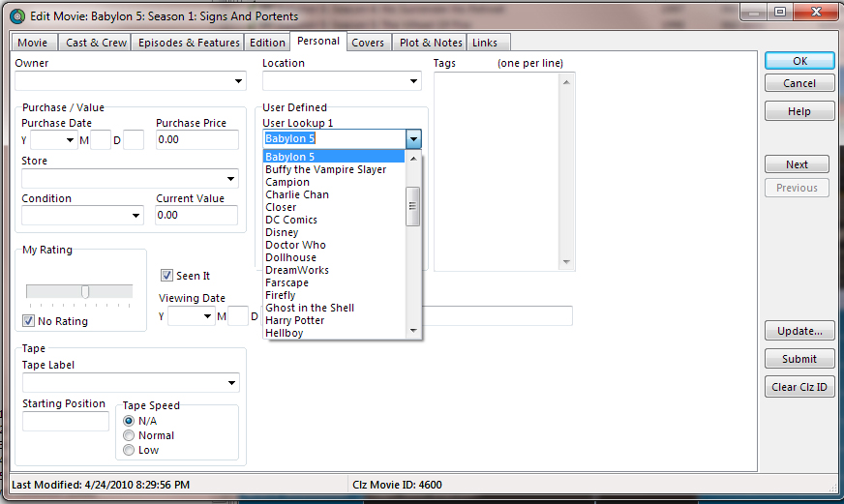The image size is (844, 504).
Task: Click the Clear Clz ID button
Action: coord(799,387)
